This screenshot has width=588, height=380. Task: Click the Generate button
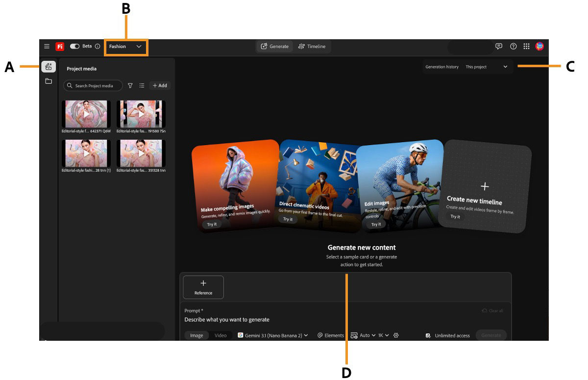point(491,335)
